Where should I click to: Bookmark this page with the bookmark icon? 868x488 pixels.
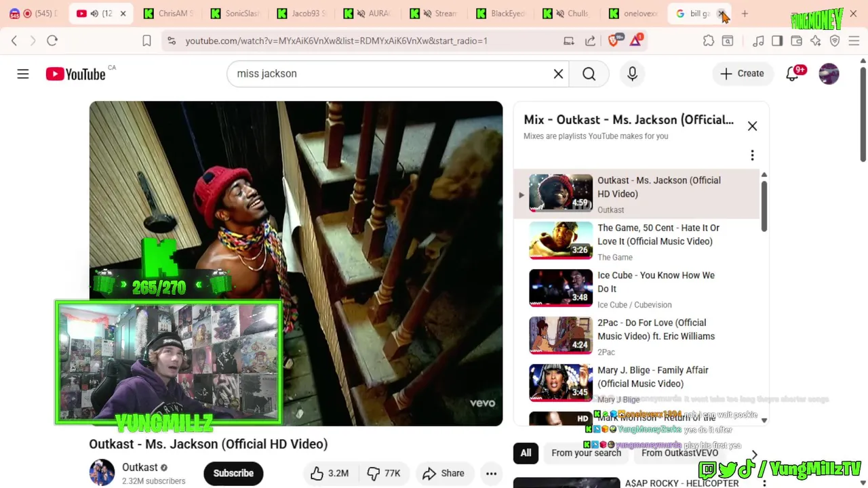point(146,41)
